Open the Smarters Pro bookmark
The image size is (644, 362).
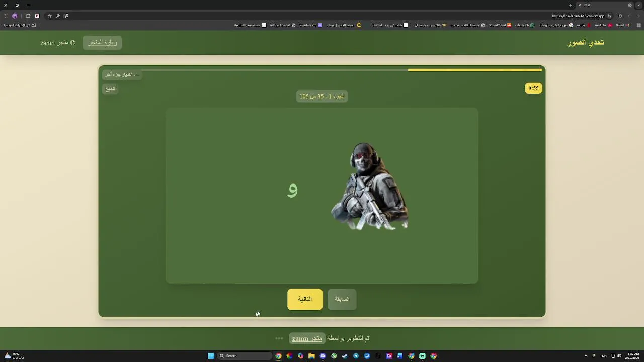click(x=310, y=25)
